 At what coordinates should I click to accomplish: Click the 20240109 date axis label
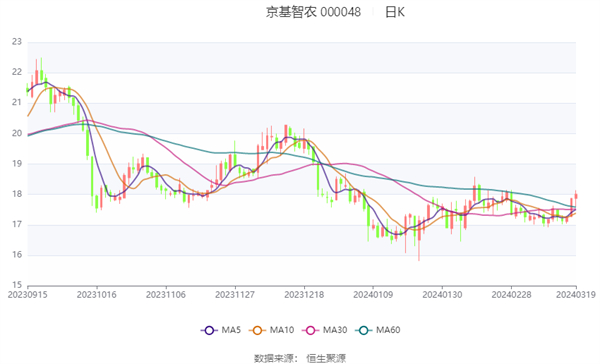coord(373,295)
